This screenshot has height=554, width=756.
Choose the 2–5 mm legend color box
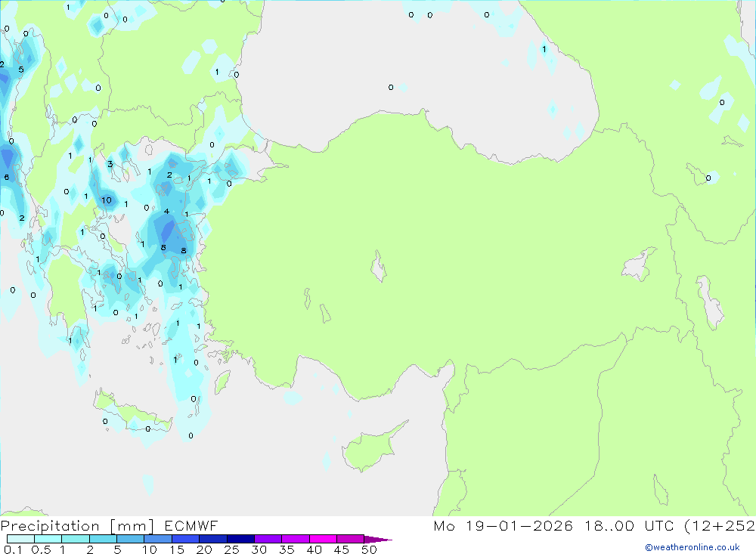point(103,539)
